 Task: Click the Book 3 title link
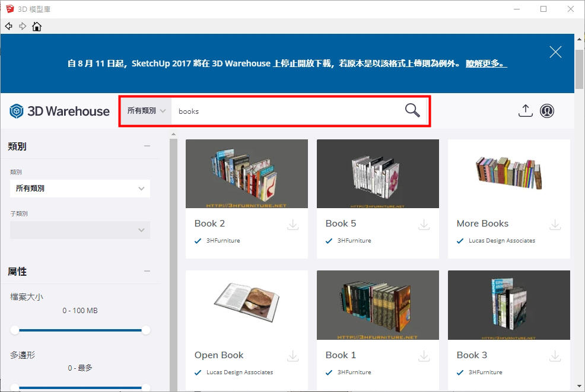472,355
